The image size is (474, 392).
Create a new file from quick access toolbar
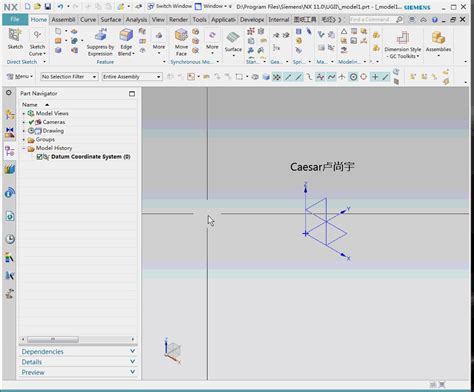coord(28,6)
